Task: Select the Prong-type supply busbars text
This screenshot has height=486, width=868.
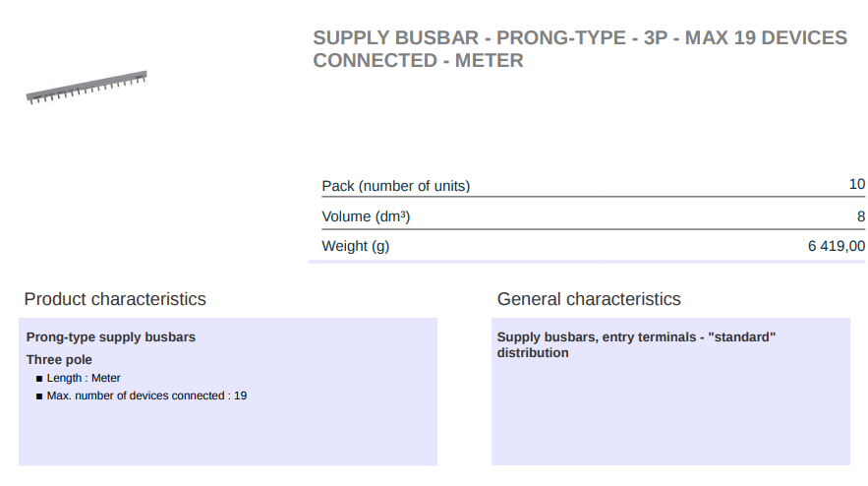Action: [x=111, y=337]
